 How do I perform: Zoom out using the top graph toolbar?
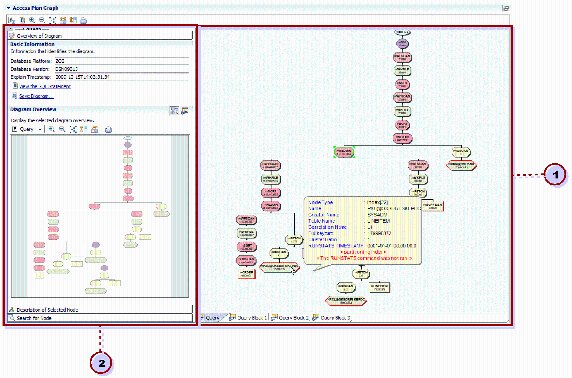[42, 20]
